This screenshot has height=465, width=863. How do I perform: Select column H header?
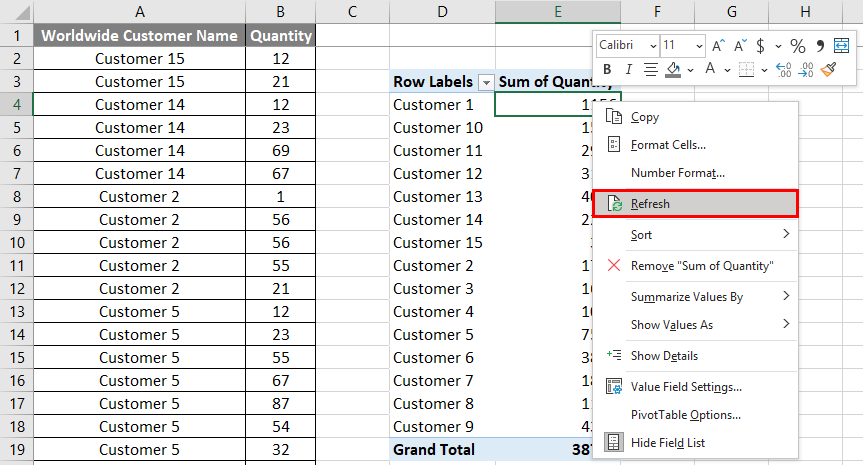[x=805, y=12]
